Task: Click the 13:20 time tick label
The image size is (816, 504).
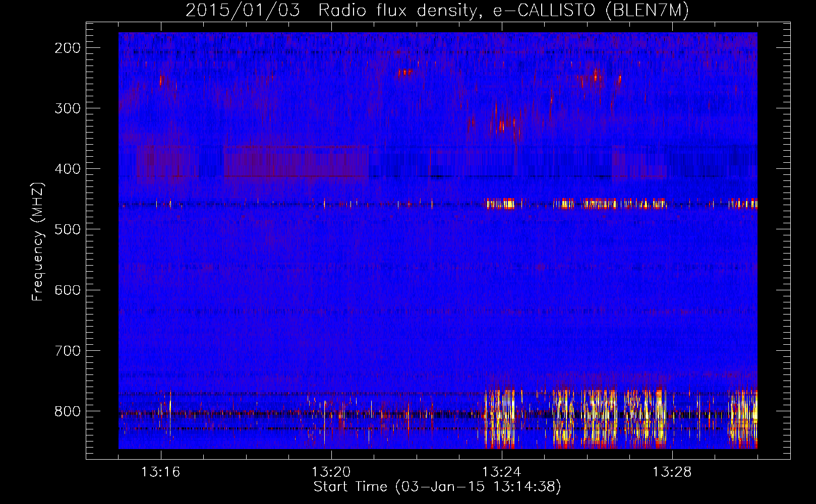Action: 331,472
